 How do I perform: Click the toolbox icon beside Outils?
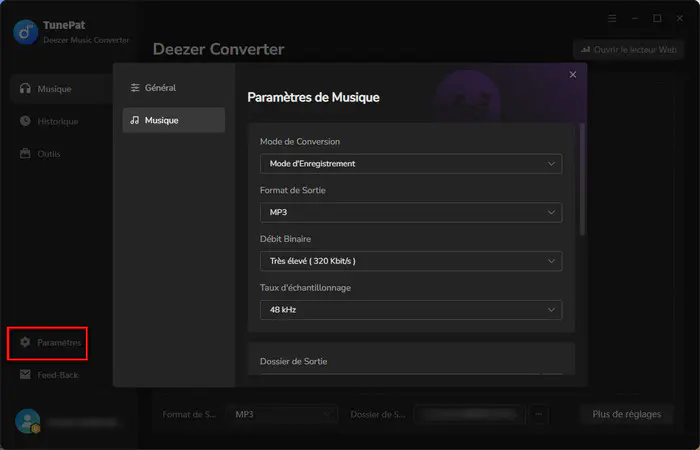coord(25,153)
